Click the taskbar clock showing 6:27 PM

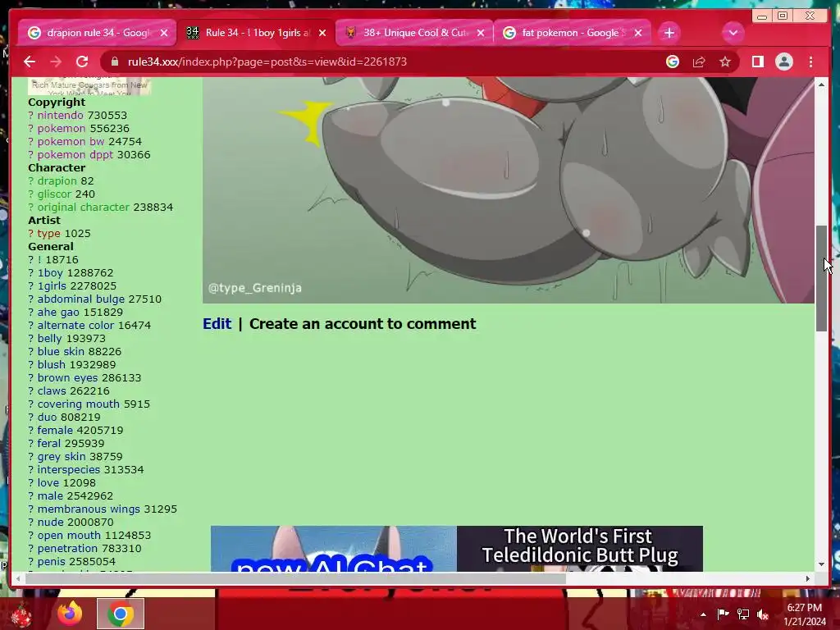[x=805, y=614]
